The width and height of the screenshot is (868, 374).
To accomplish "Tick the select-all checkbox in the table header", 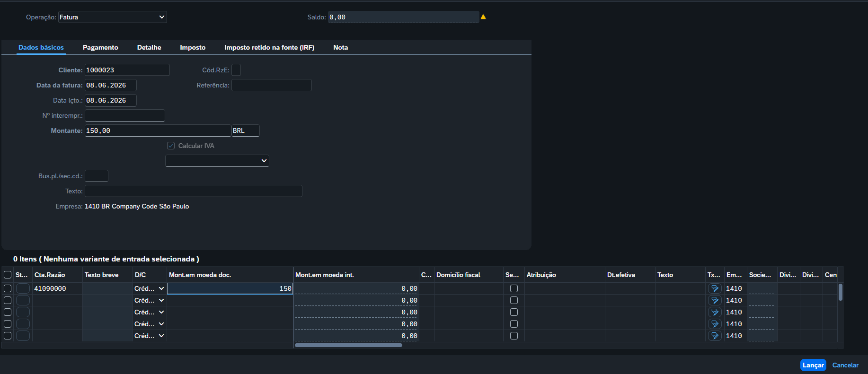I will 8,275.
